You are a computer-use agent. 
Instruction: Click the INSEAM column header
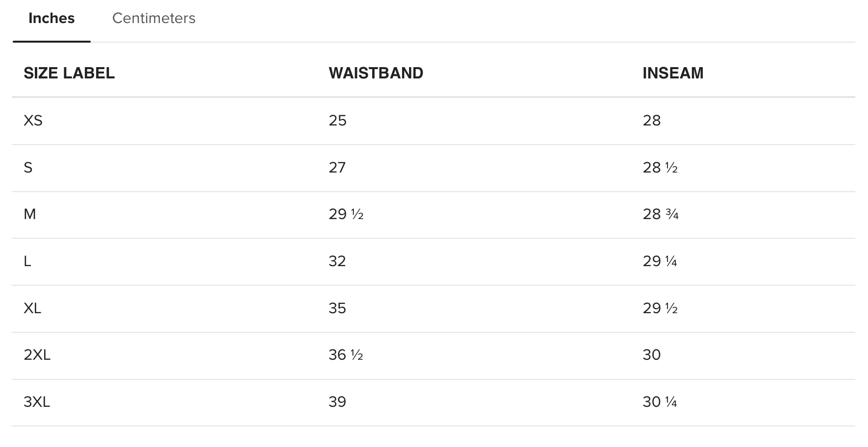click(x=673, y=73)
